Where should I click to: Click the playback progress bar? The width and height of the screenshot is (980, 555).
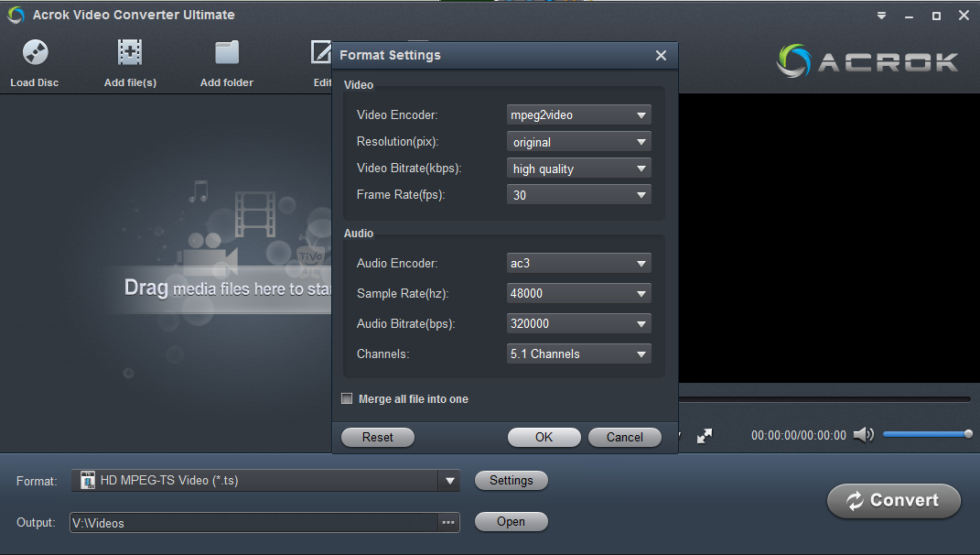[x=824, y=399]
